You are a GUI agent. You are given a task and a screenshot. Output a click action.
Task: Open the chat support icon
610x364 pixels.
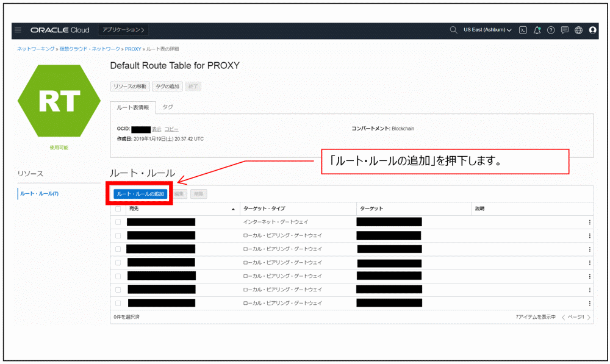(565, 30)
